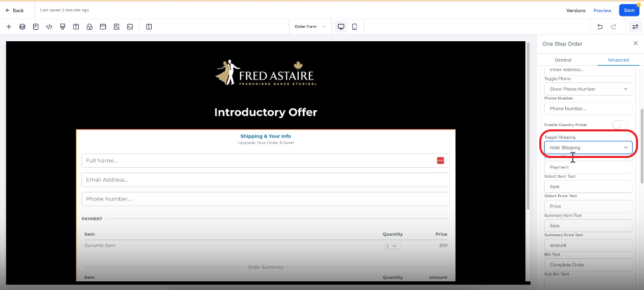
Task: Toggle Enable Country Picker switch
Action: click(x=619, y=125)
